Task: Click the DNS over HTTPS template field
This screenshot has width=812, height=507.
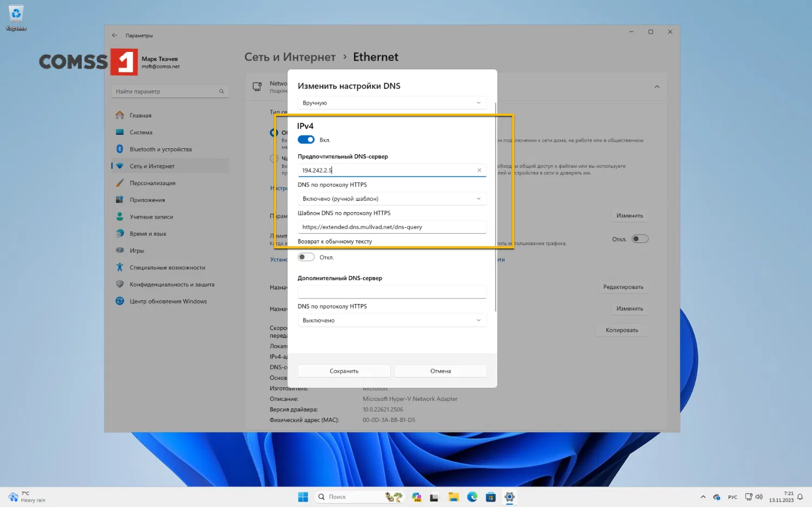Action: [392, 227]
